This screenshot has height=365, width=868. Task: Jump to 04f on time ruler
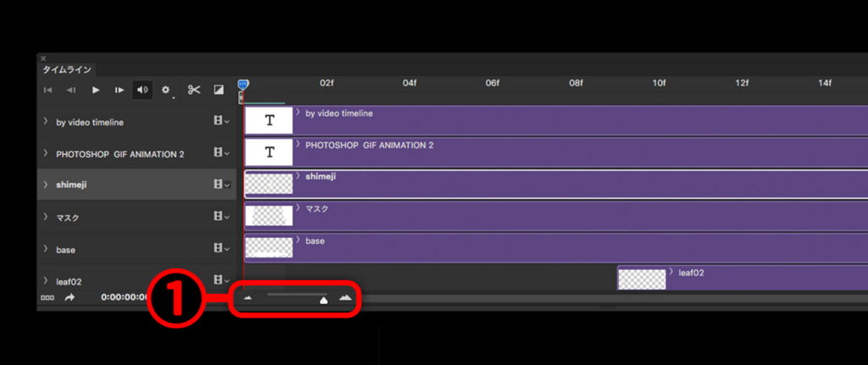click(x=409, y=83)
